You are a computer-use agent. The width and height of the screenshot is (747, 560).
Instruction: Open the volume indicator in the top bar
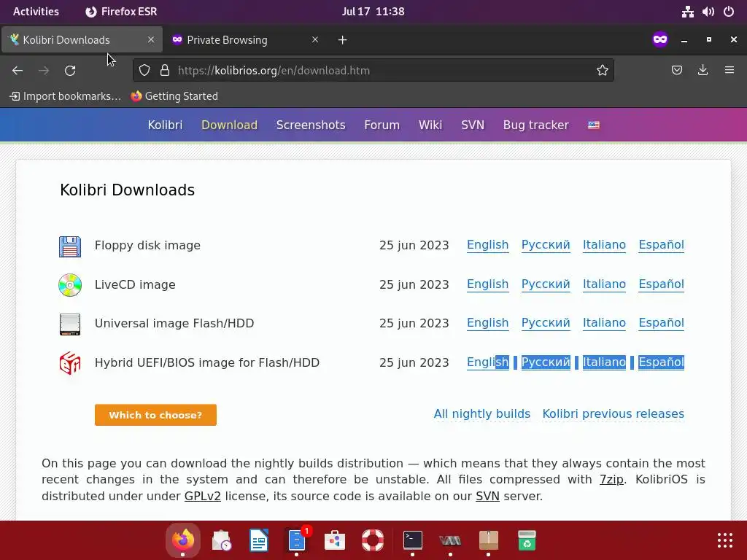[x=708, y=12]
